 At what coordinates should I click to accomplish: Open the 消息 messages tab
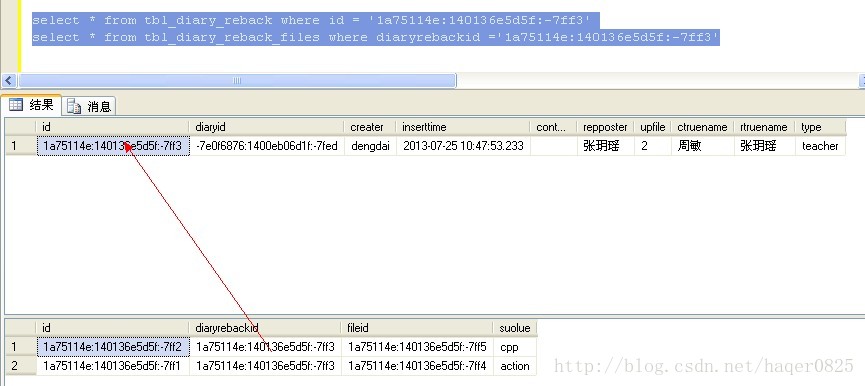[89, 106]
